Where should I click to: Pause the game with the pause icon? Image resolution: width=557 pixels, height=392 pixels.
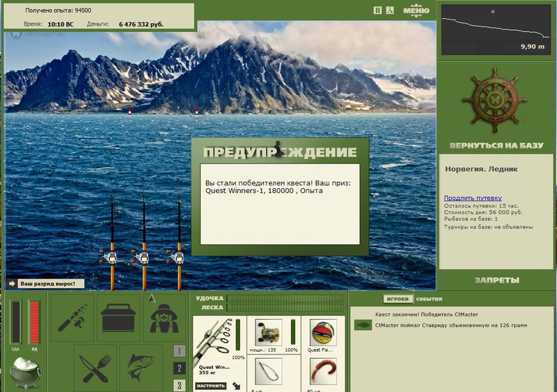[377, 10]
